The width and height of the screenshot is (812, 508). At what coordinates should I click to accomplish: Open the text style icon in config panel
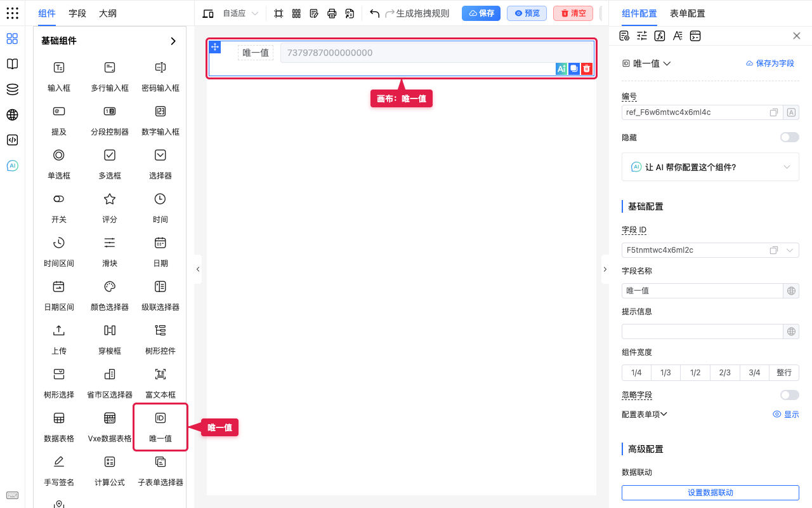[x=678, y=36]
